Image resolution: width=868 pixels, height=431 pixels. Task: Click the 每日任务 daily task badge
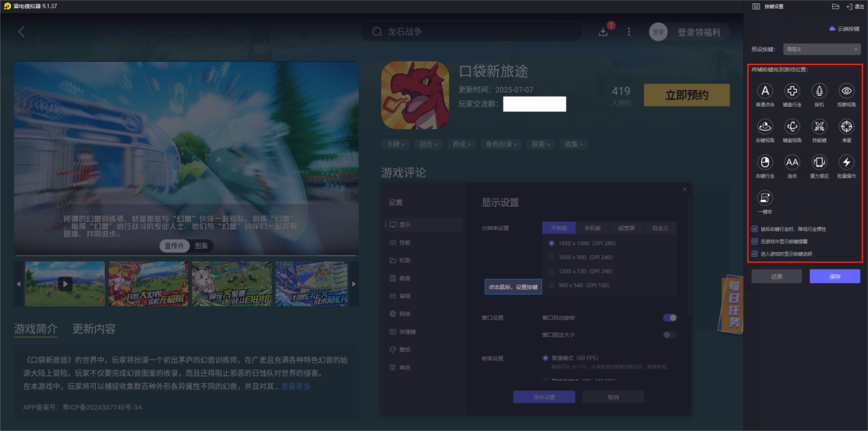(x=730, y=305)
